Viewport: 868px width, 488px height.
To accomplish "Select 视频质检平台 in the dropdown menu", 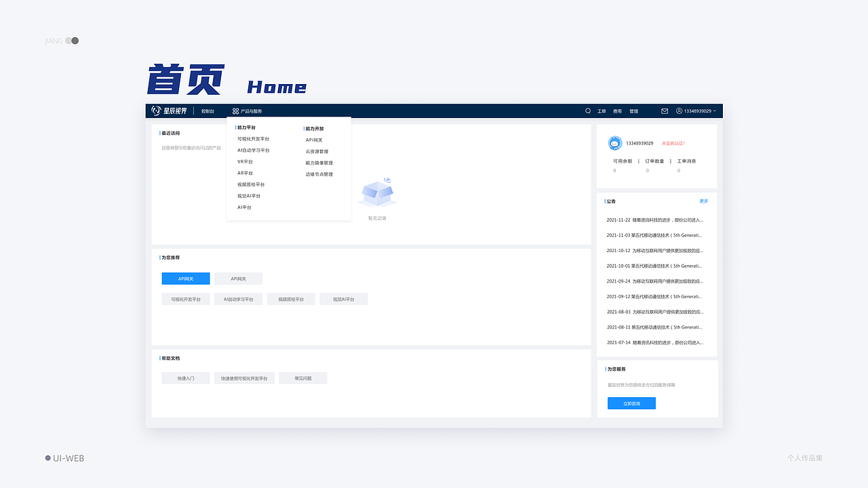I will click(x=251, y=184).
